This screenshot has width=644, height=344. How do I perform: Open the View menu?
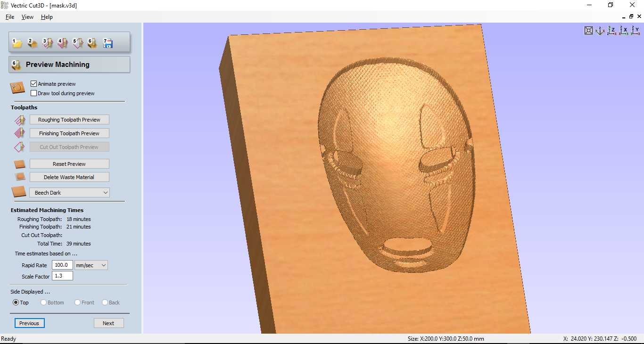[x=27, y=16]
